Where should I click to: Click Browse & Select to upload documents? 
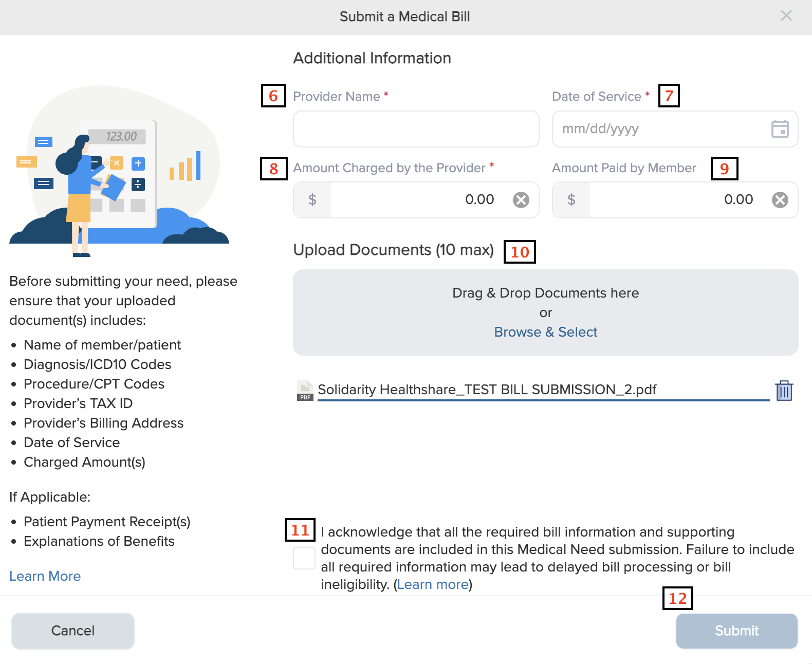click(x=545, y=332)
